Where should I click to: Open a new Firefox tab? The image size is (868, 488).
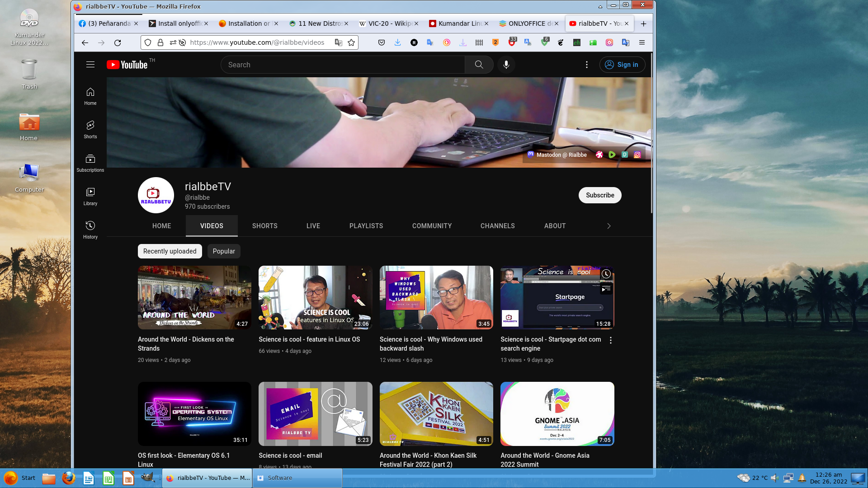(644, 23)
